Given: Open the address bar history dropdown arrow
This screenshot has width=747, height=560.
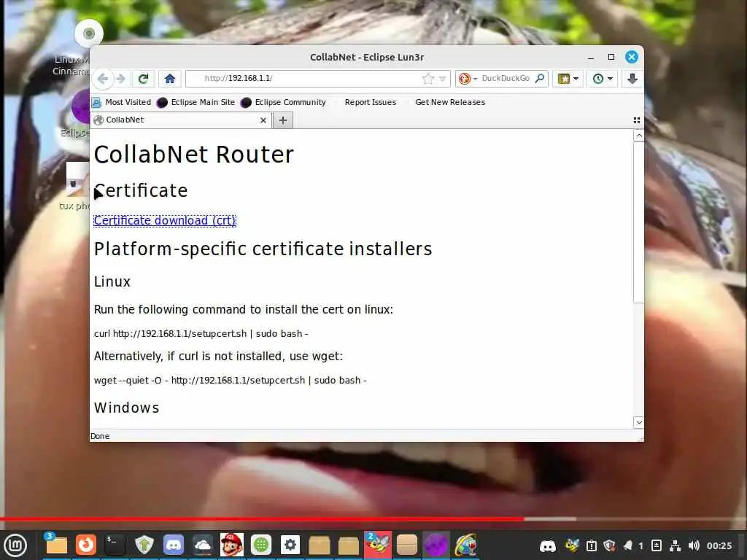Looking at the screenshot, I should click(443, 79).
